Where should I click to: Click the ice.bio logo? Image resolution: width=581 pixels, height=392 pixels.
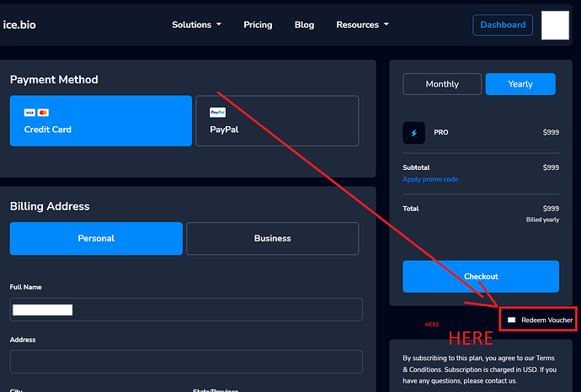click(x=19, y=24)
